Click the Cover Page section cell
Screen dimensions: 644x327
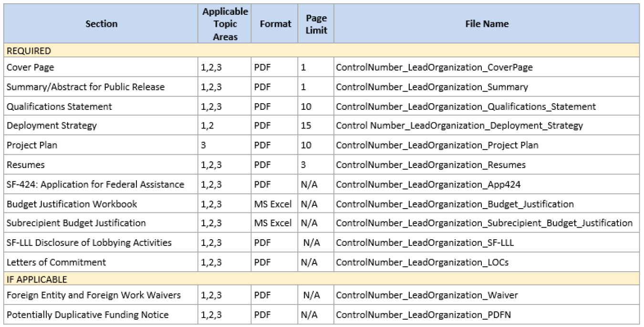click(x=31, y=68)
